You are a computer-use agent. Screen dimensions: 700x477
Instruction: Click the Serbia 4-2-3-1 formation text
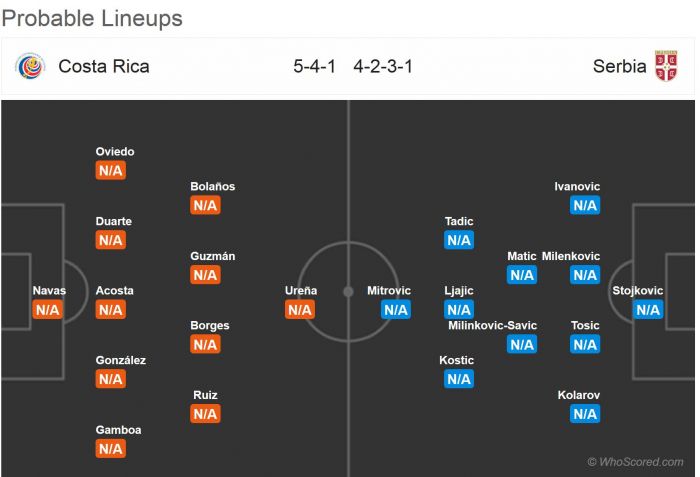coord(383,67)
